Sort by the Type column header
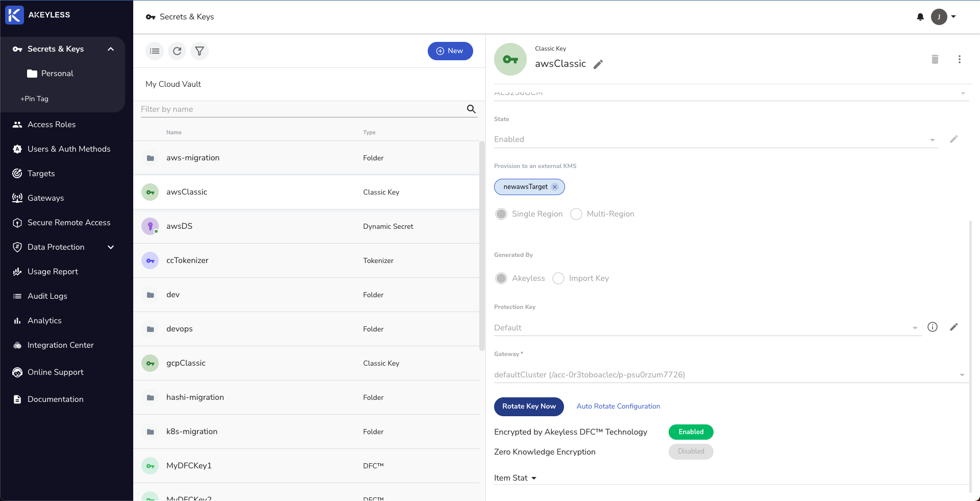Image resolution: width=980 pixels, height=501 pixels. point(369,132)
